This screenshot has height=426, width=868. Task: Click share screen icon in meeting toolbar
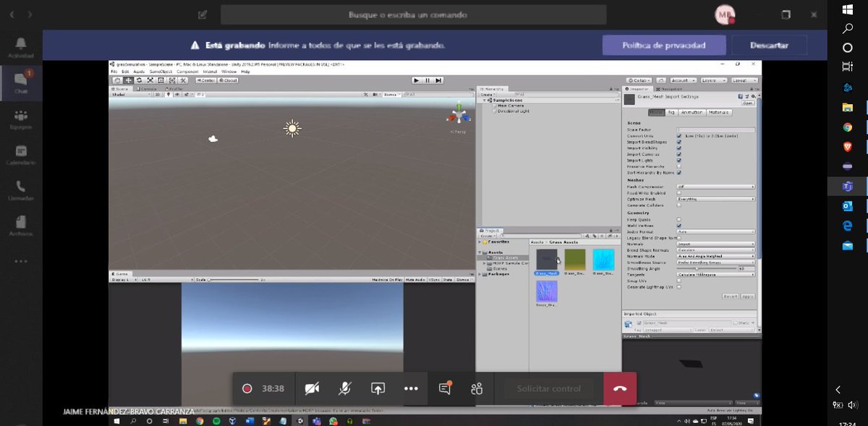378,388
